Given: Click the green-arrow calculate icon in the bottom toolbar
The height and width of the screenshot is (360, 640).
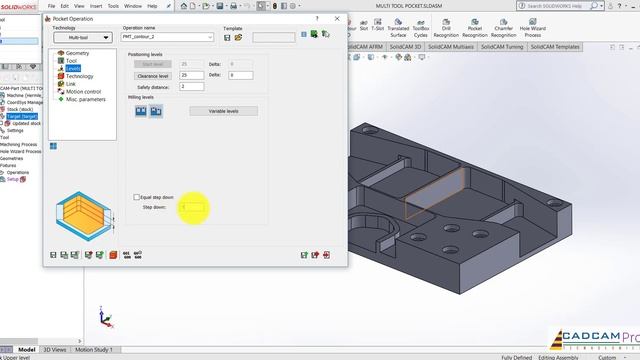Looking at the screenshot, I should [x=99, y=255].
